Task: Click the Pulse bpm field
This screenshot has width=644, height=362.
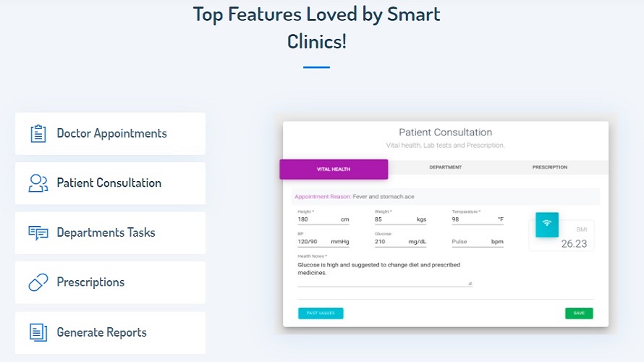Action: 470,242
